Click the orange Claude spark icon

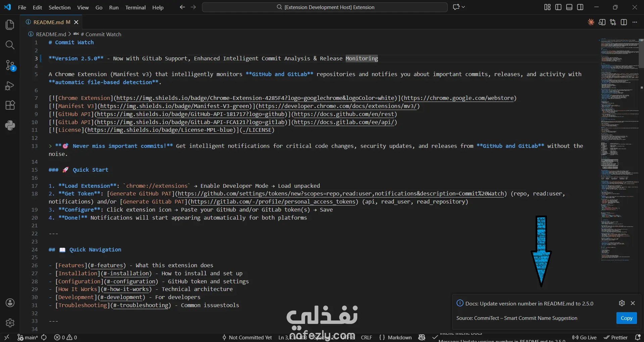591,22
